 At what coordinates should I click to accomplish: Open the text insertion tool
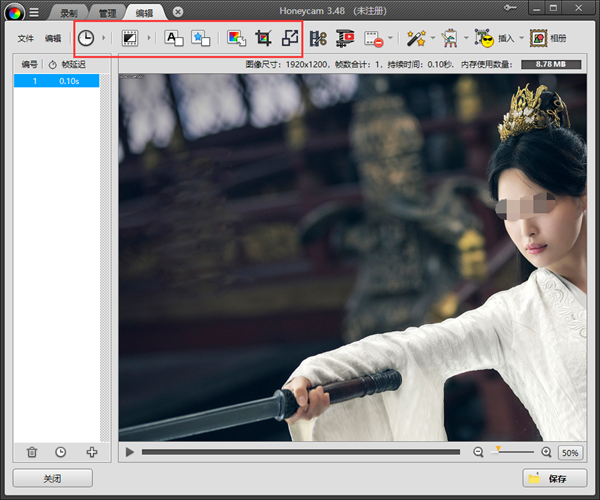(173, 38)
